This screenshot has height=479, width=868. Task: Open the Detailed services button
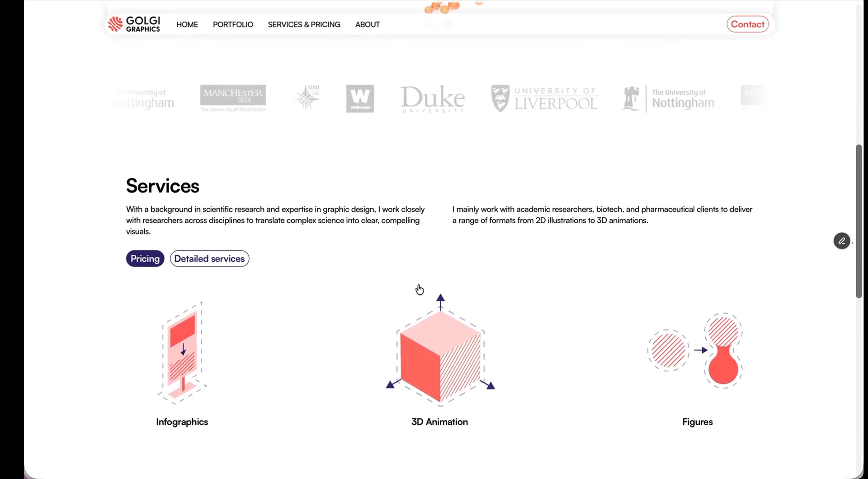point(209,258)
